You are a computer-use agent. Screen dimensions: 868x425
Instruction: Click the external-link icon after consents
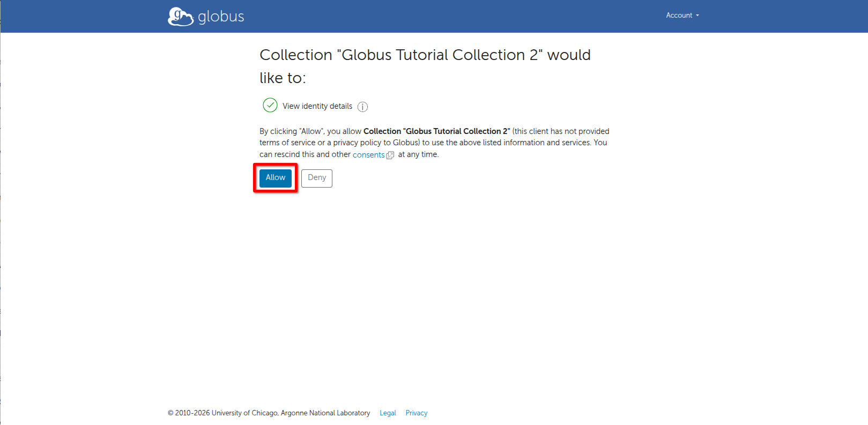(390, 155)
